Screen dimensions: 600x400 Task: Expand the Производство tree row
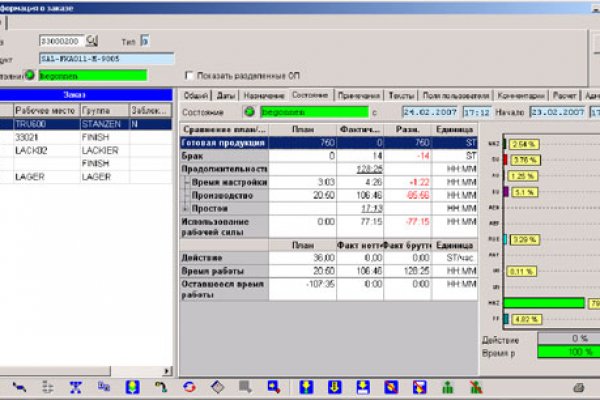pyautogui.click(x=185, y=195)
